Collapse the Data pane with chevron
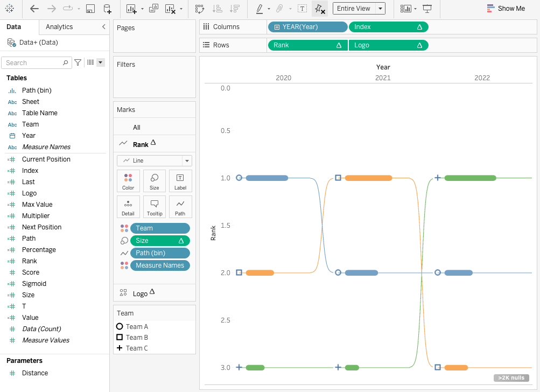 click(x=104, y=26)
